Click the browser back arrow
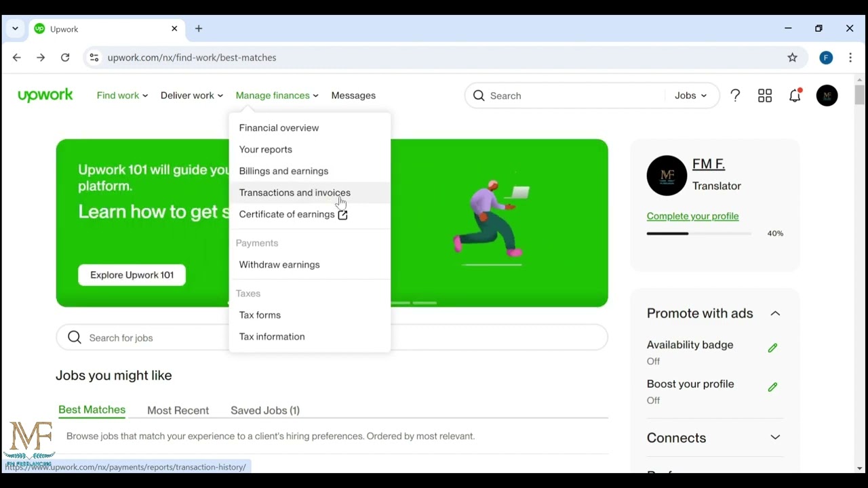868x488 pixels. 17,58
